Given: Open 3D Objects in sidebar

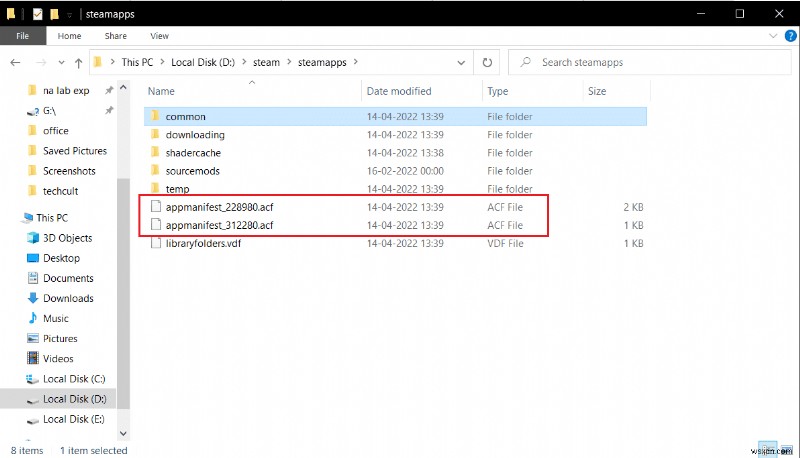Looking at the screenshot, I should coord(67,238).
